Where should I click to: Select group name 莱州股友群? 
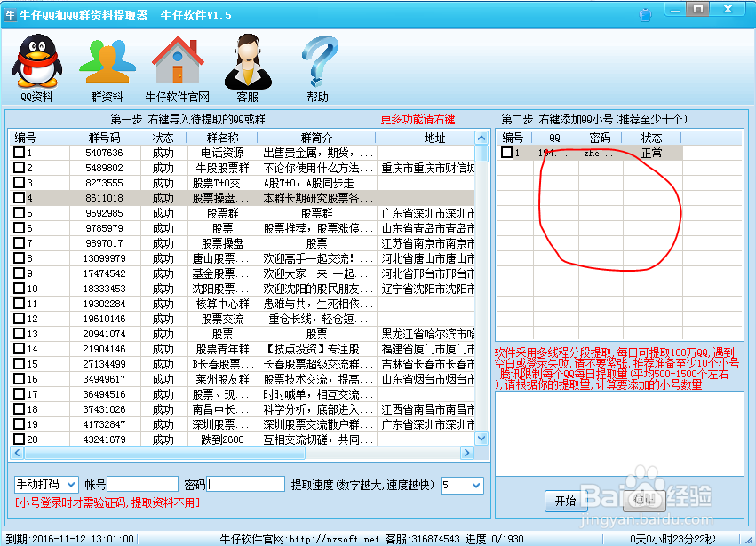click(222, 379)
